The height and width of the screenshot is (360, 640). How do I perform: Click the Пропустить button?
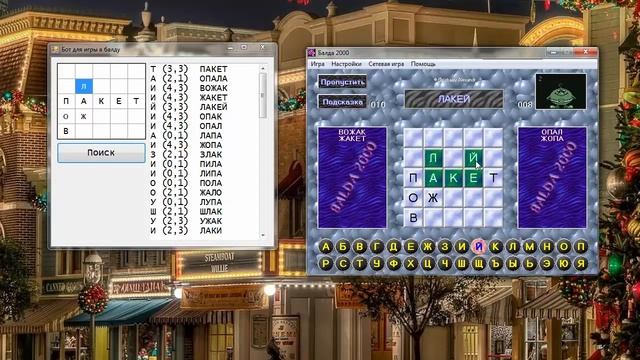(x=342, y=82)
